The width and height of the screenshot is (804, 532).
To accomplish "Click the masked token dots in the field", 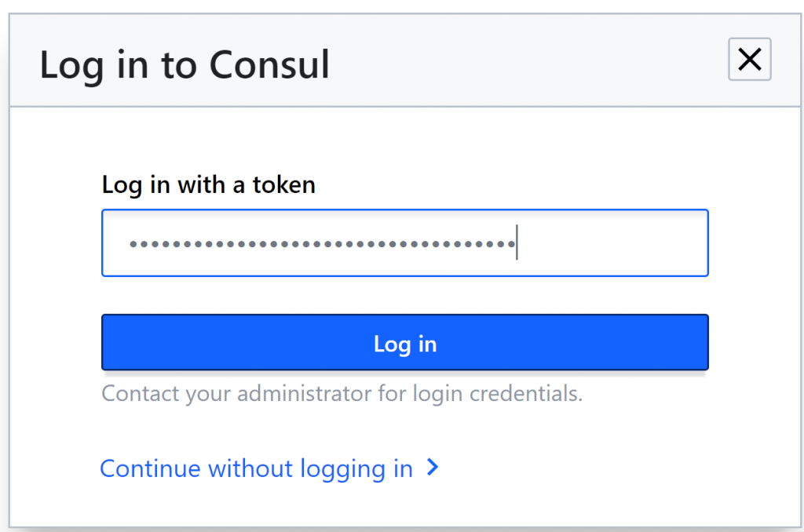I will tap(322, 244).
